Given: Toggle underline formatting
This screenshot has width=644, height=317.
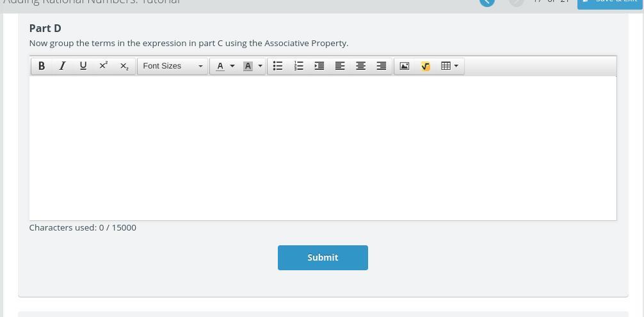Looking at the screenshot, I should [x=83, y=66].
